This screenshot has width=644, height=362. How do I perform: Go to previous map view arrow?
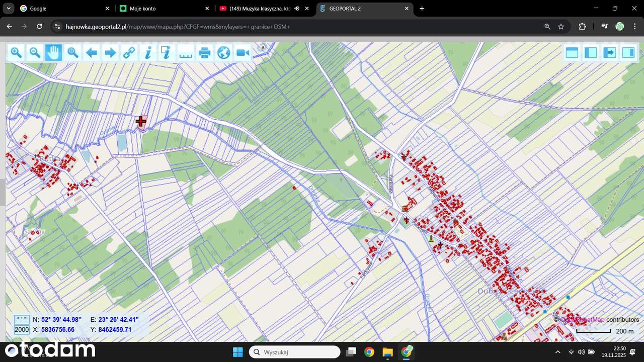coord(92,52)
